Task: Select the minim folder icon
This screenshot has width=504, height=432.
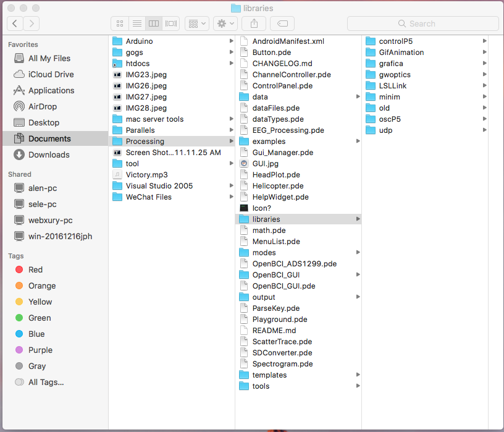Action: coord(371,97)
